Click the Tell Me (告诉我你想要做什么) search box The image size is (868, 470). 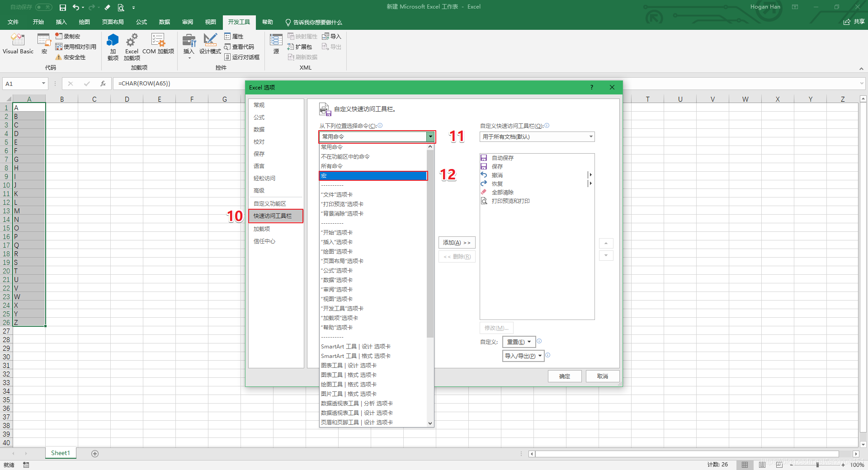[314, 22]
